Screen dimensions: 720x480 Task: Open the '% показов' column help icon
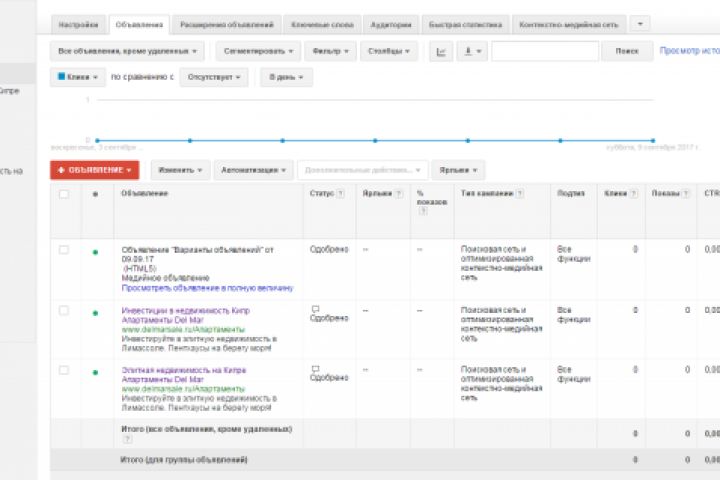tap(423, 211)
